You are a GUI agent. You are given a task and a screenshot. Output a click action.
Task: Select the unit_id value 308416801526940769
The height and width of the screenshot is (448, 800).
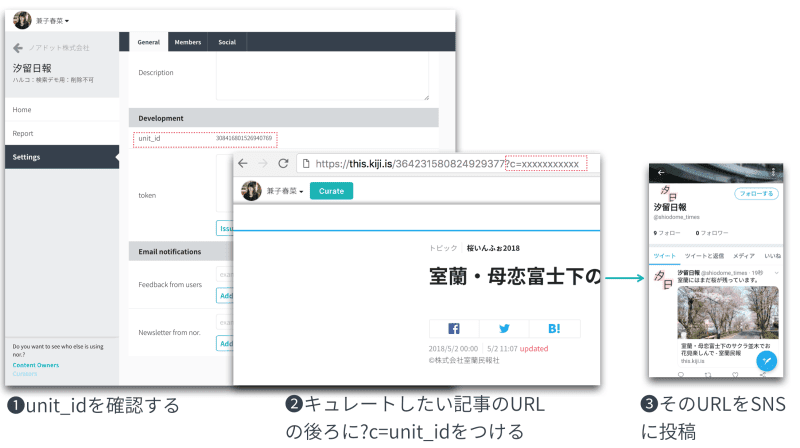click(x=244, y=138)
